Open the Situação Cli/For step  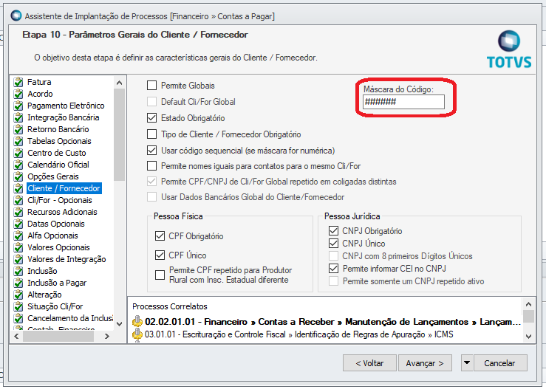coord(55,307)
